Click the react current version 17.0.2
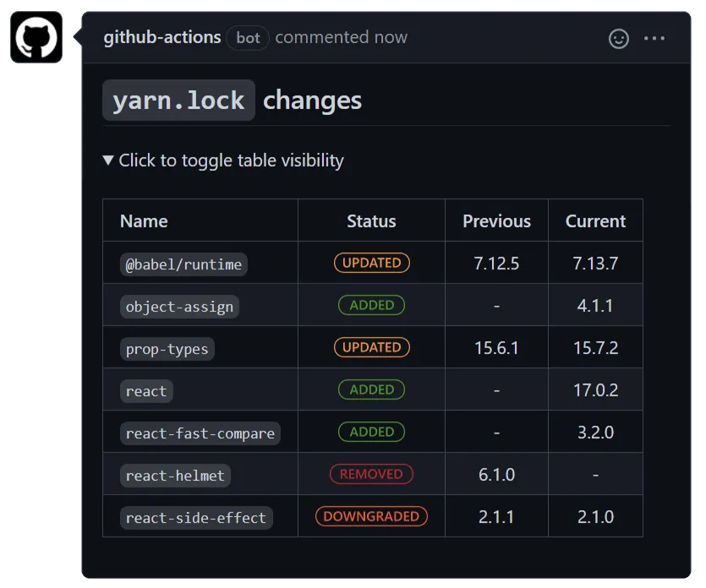This screenshot has height=588, width=706. tap(595, 390)
